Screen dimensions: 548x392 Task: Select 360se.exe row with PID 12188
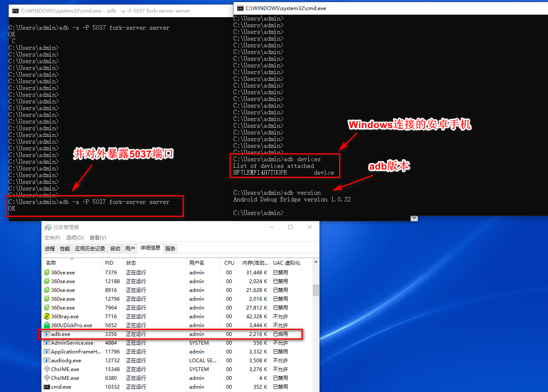coord(177,281)
